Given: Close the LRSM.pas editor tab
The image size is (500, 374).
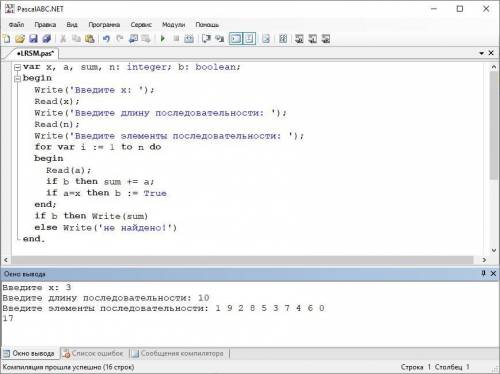Looking at the screenshot, I should coord(491,53).
